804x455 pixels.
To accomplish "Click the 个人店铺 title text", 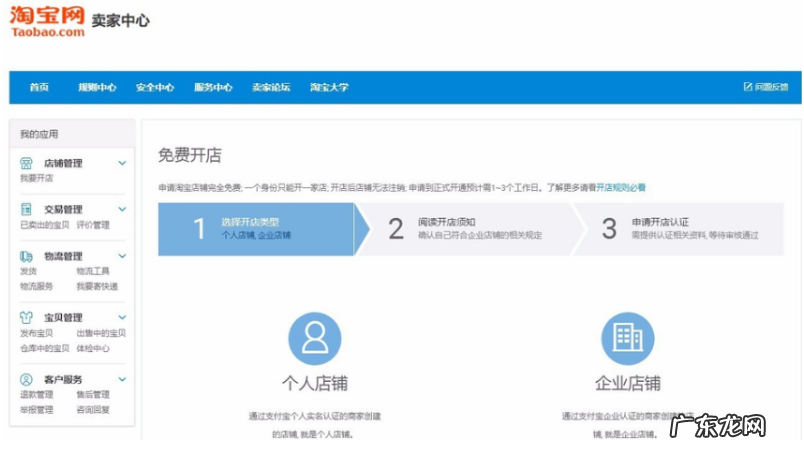I will point(315,383).
